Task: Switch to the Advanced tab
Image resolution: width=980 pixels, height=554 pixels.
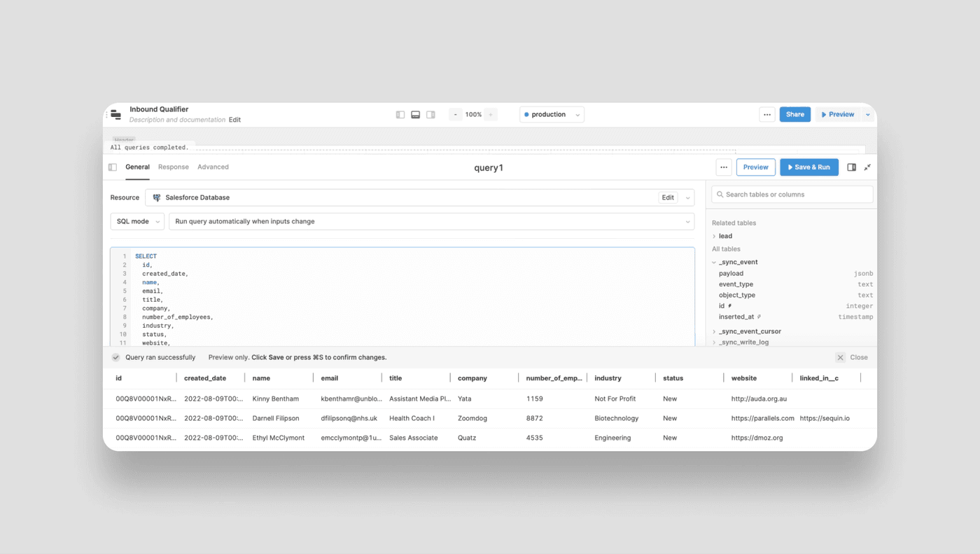Action: coord(213,167)
